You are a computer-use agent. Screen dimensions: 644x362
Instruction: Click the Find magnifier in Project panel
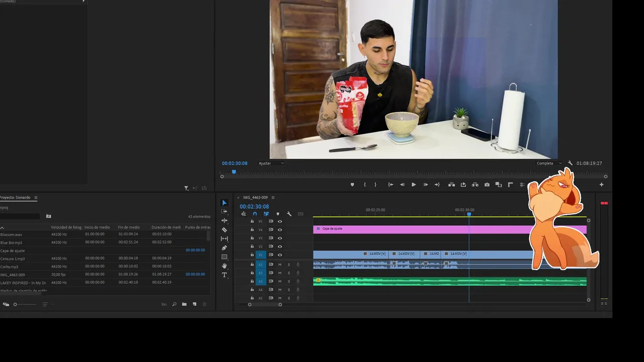(x=175, y=304)
